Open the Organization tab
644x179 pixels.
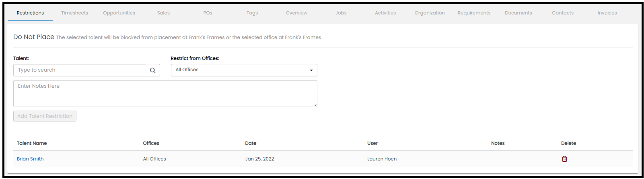tap(430, 13)
